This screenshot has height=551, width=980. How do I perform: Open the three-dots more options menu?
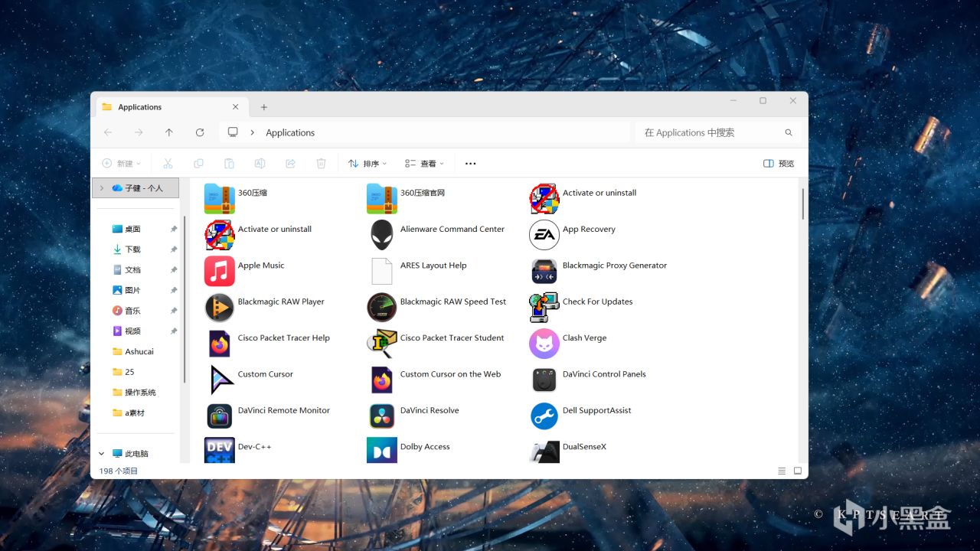[x=470, y=163]
